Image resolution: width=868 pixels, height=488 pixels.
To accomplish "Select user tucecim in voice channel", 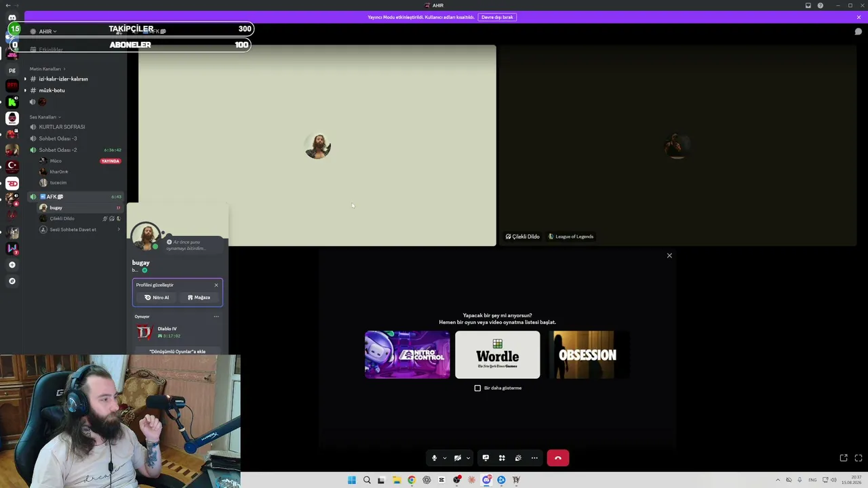I will tap(58, 182).
